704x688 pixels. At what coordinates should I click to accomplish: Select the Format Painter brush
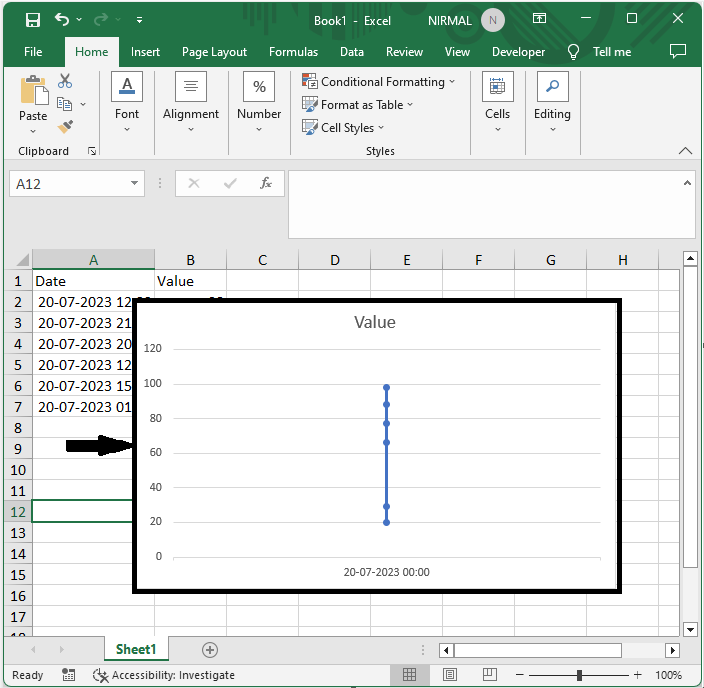click(65, 127)
